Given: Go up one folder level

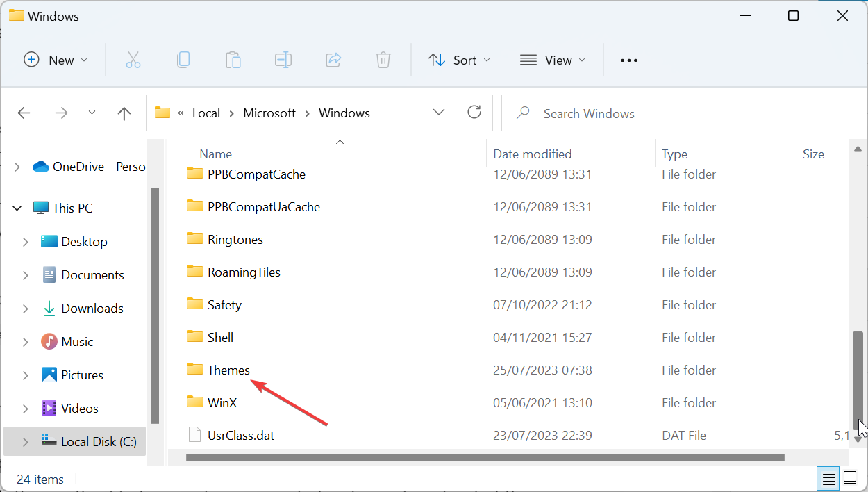Looking at the screenshot, I should pos(124,113).
